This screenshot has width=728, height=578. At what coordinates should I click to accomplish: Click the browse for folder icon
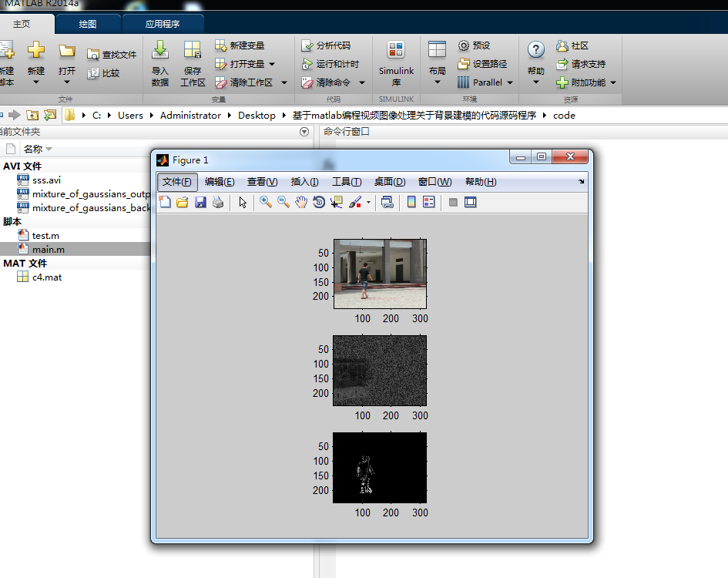tap(50, 115)
